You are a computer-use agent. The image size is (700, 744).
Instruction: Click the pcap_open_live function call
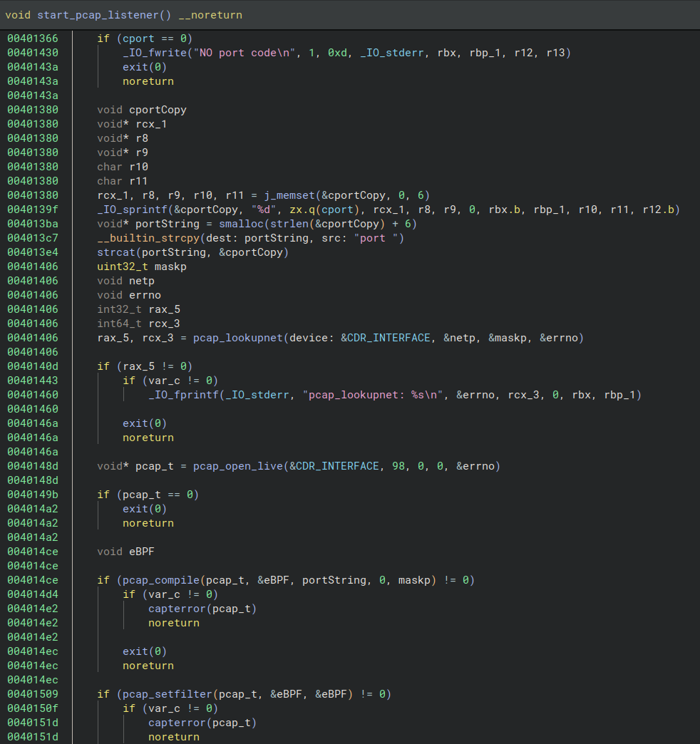238,465
